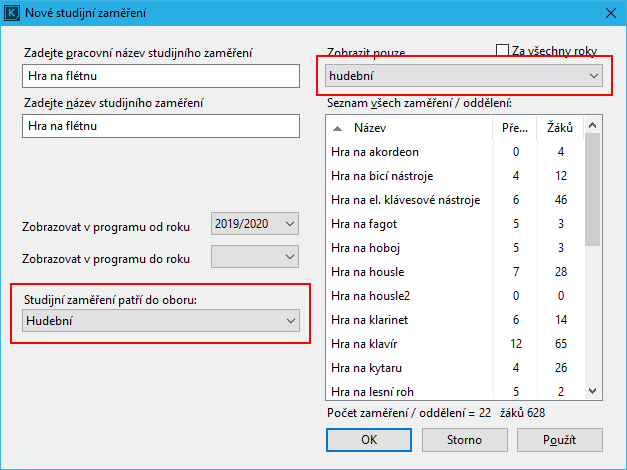627x470 pixels.
Task: Select Hra na akordeon in list
Action: (x=374, y=152)
